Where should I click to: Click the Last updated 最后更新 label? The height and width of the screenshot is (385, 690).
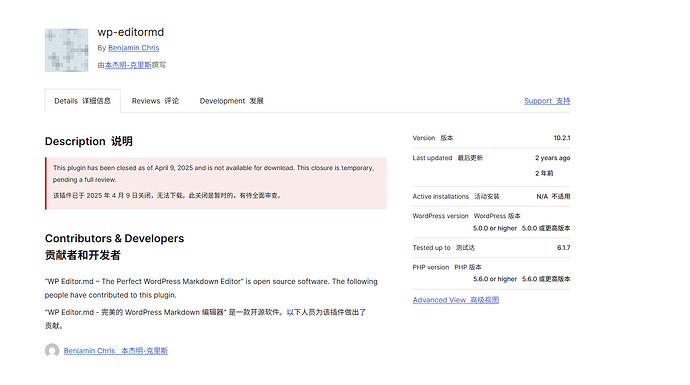448,158
